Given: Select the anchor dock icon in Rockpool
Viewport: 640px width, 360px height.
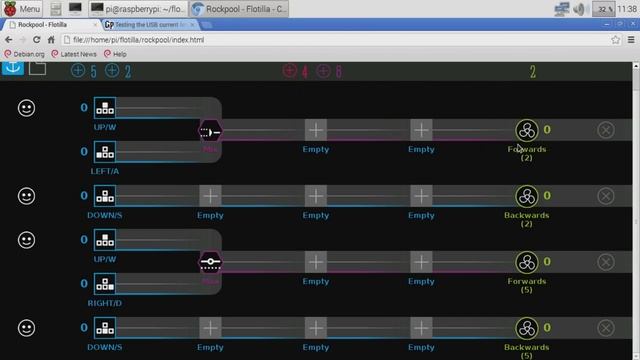Looking at the screenshot, I should click(x=13, y=68).
